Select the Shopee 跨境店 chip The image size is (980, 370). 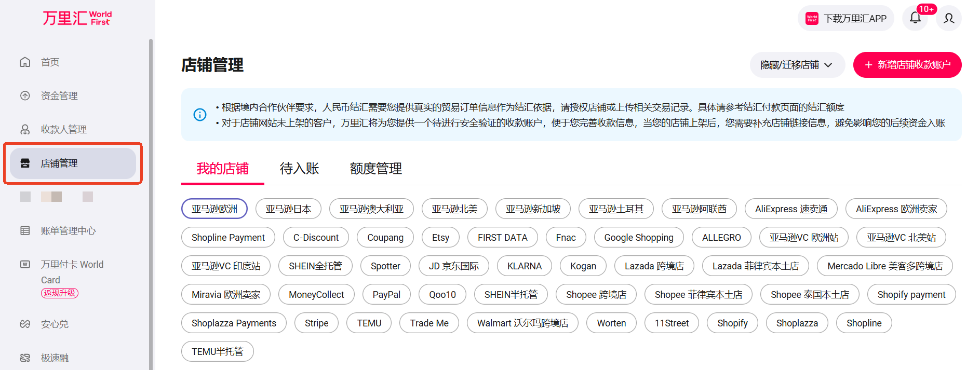coord(596,294)
